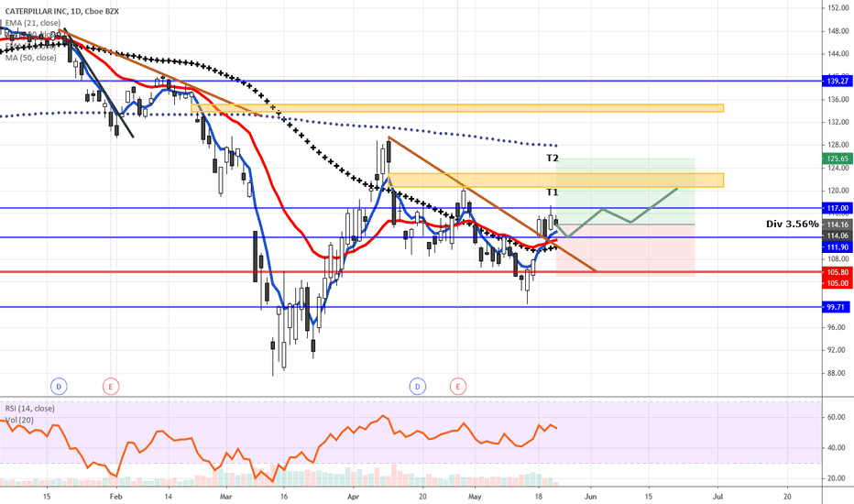
Task: Click the 99.71 blue price label
Action: [x=838, y=307]
